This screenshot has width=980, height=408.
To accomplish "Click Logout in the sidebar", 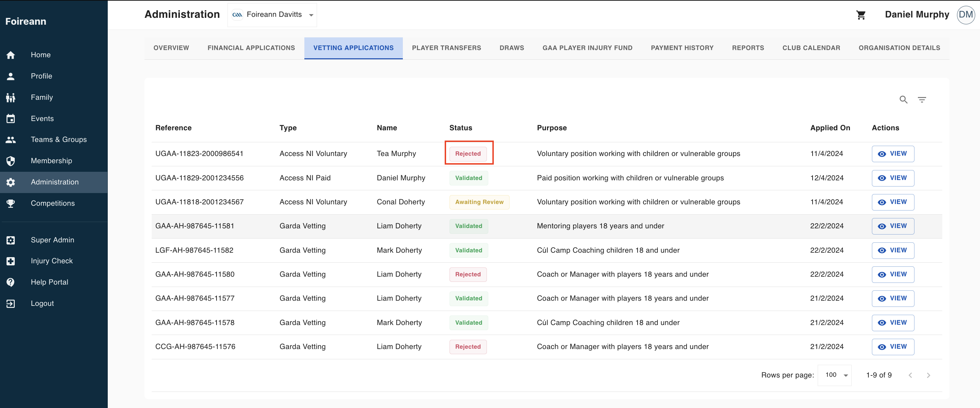I will (x=54, y=303).
